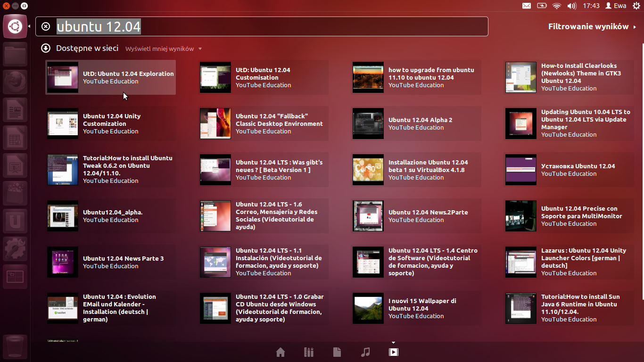Open UtD: Ubuntu 12.04 Exploration video
The width and height of the screenshot is (644, 362).
coord(111,77)
